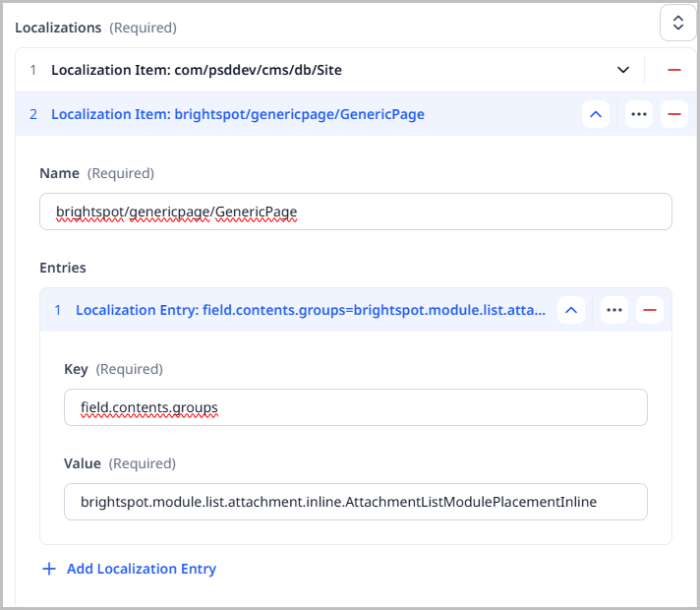Click the Entries label

[x=63, y=268]
